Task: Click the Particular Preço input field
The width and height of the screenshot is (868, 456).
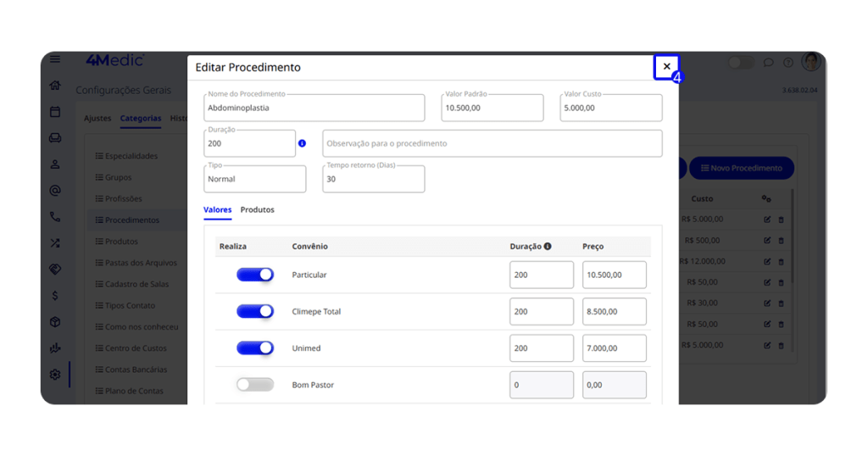Action: tap(614, 275)
